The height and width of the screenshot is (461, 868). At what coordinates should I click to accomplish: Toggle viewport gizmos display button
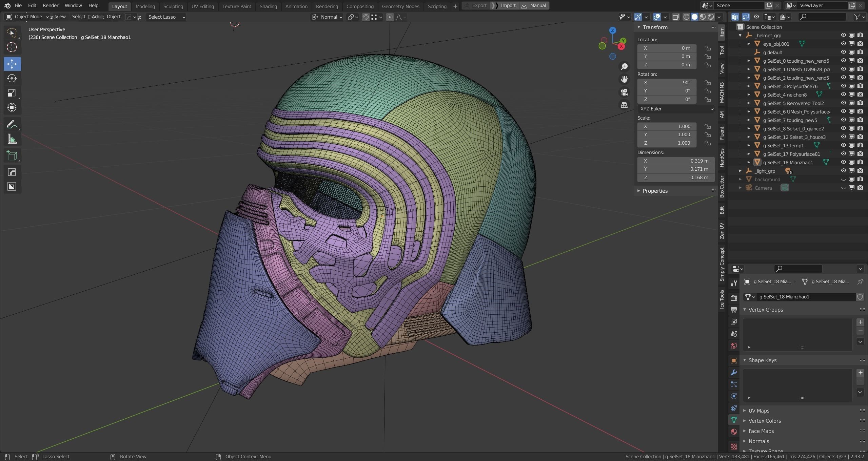tap(638, 17)
